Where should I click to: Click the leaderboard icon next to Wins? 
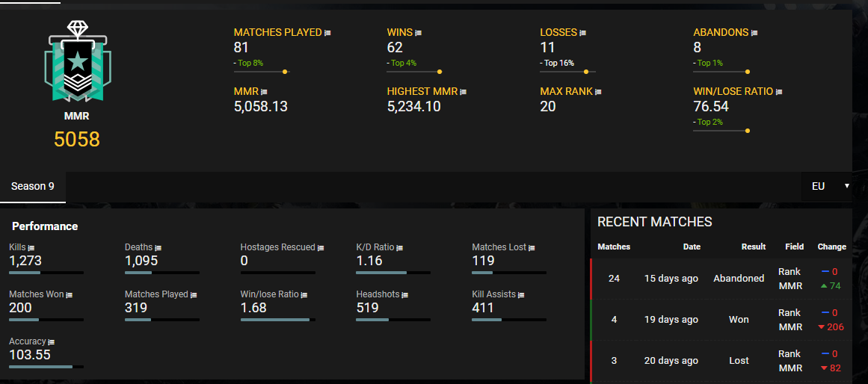point(419,33)
